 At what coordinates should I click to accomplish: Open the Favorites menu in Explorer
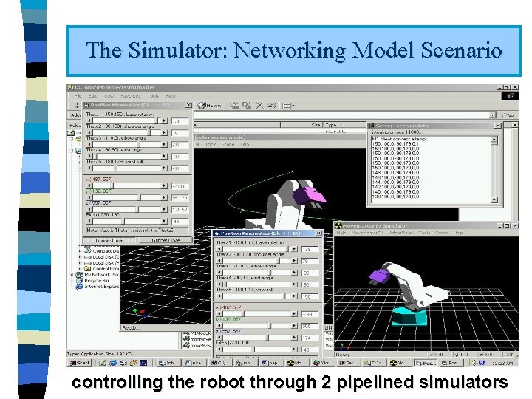[x=131, y=96]
